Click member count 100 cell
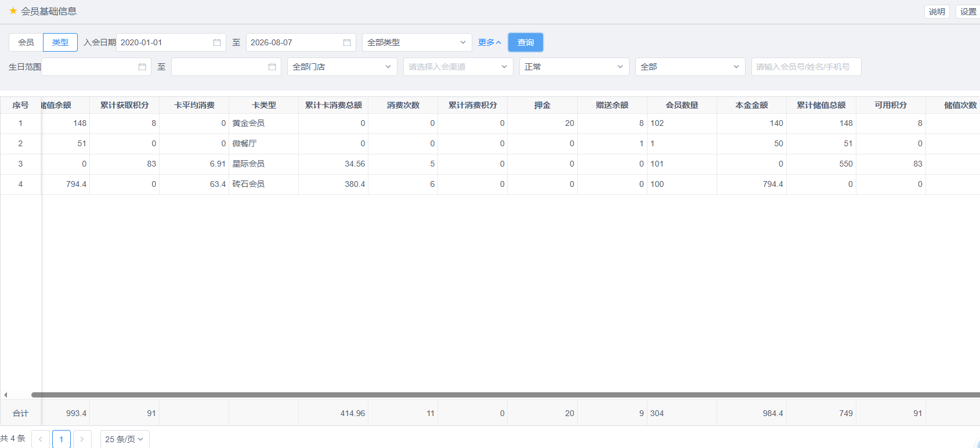980x448 pixels. pos(682,185)
